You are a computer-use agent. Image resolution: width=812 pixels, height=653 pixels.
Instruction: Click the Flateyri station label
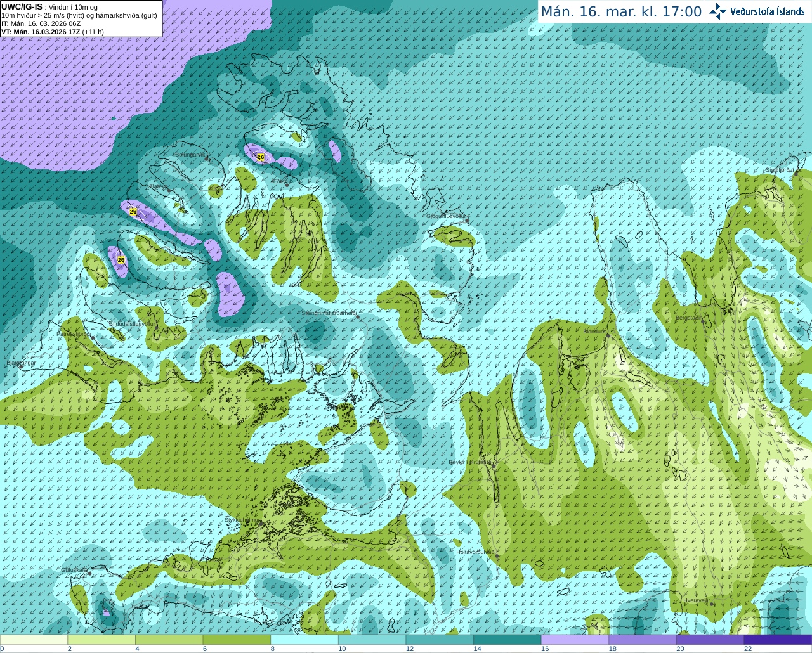point(158,186)
